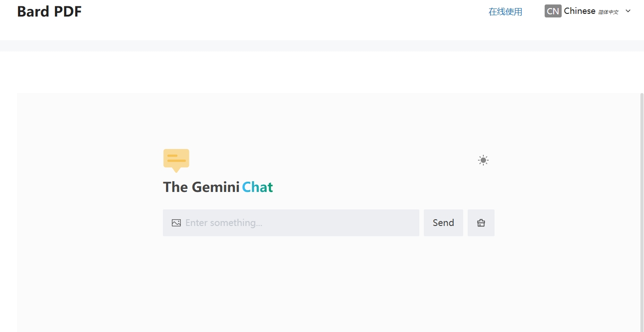Open the 在线使用 navigation link
The width and height of the screenshot is (644, 332).
point(505,12)
